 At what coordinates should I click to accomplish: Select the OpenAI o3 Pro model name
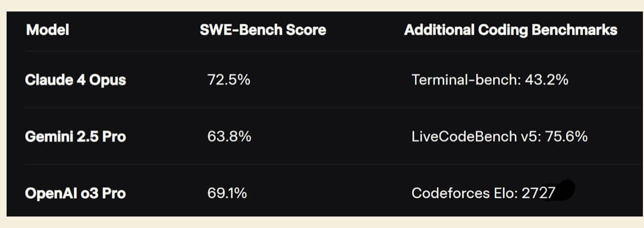tap(75, 193)
